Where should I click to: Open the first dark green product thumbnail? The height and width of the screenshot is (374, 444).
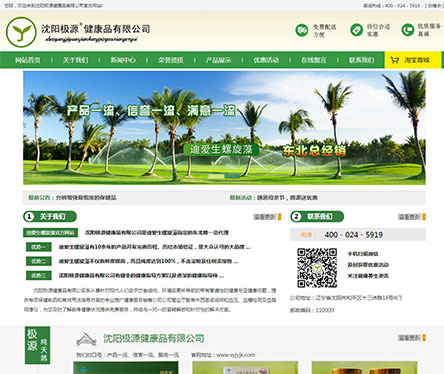126,368
